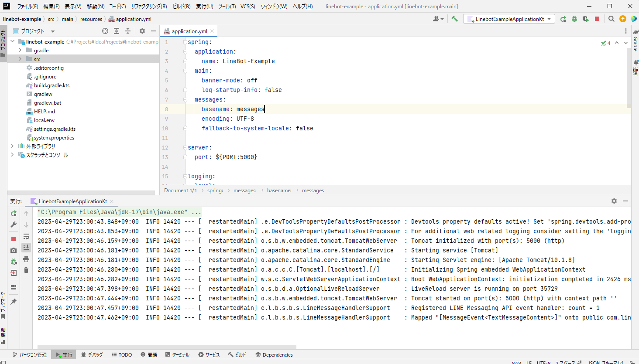Stop process with Run panel red square
The height and width of the screenshot is (364, 639).
[14, 239]
